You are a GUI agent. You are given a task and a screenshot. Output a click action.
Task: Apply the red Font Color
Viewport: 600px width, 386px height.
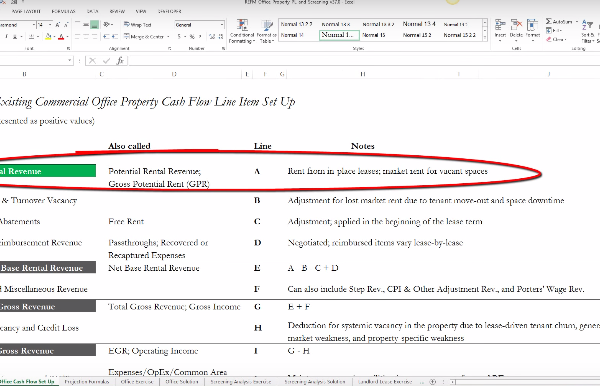61,37
